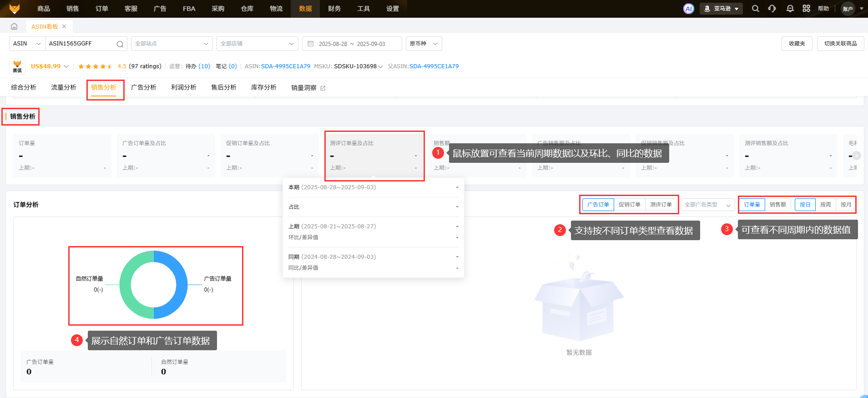Switch to 流量分析 tab
The width and height of the screenshot is (868, 398).
[x=64, y=87]
